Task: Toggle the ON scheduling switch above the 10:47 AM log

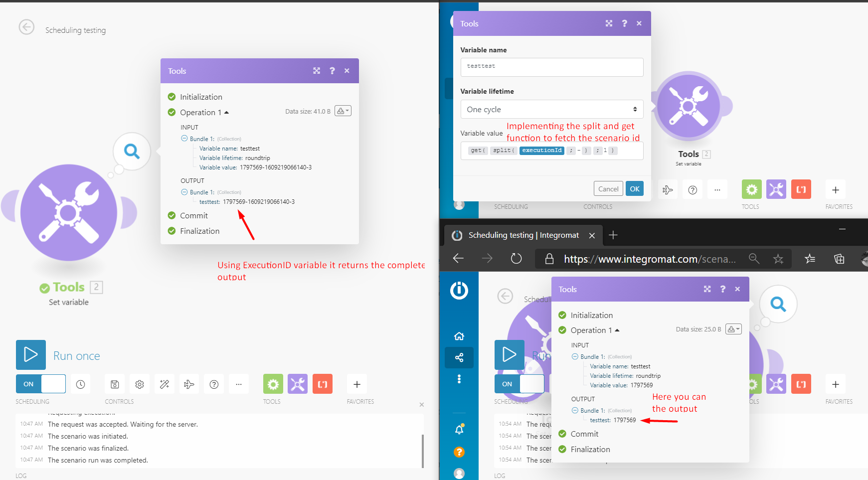Action: pyautogui.click(x=41, y=384)
